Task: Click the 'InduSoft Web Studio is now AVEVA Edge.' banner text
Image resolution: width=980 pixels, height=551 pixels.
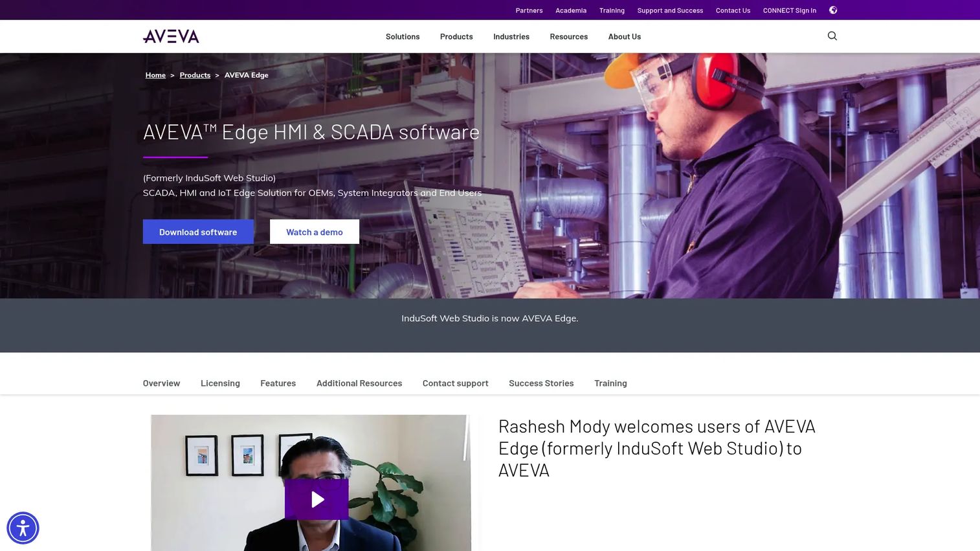Action: click(x=490, y=319)
